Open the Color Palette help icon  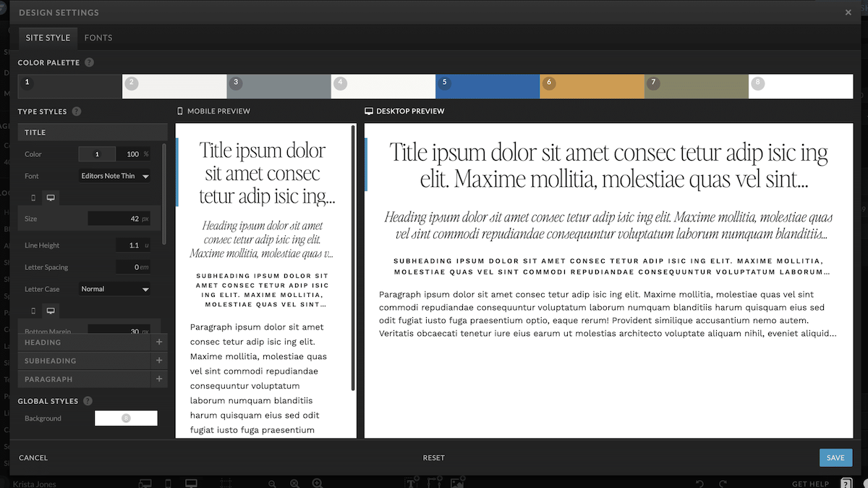[x=89, y=63]
